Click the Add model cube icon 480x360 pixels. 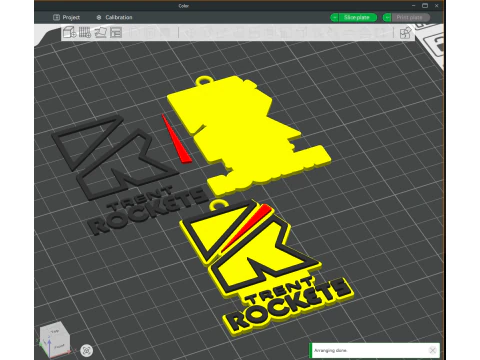coord(69,32)
